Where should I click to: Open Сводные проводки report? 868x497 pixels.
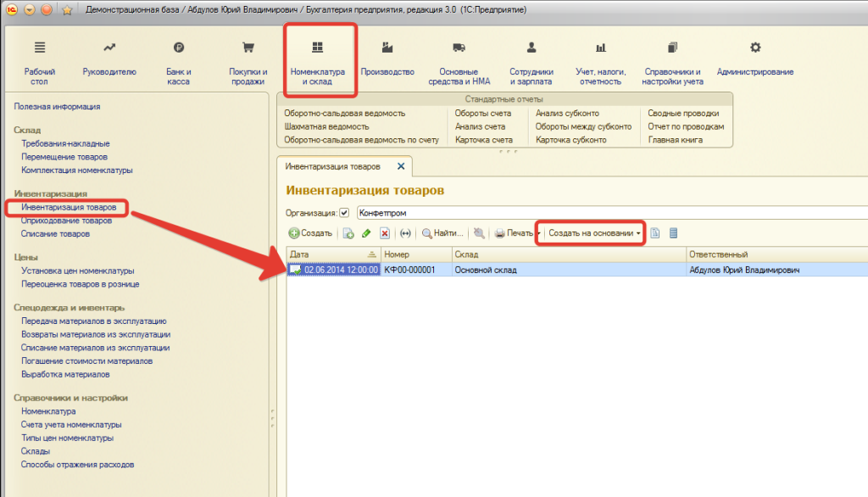(x=684, y=113)
